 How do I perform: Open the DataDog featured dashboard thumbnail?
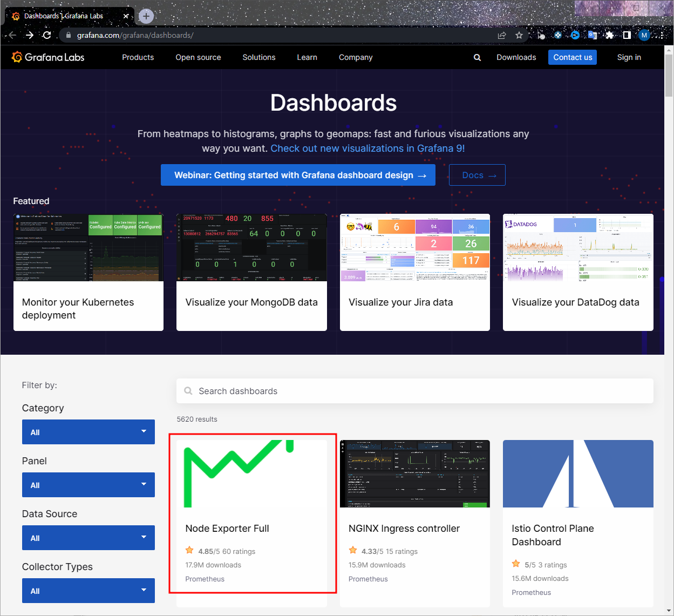pos(578,248)
